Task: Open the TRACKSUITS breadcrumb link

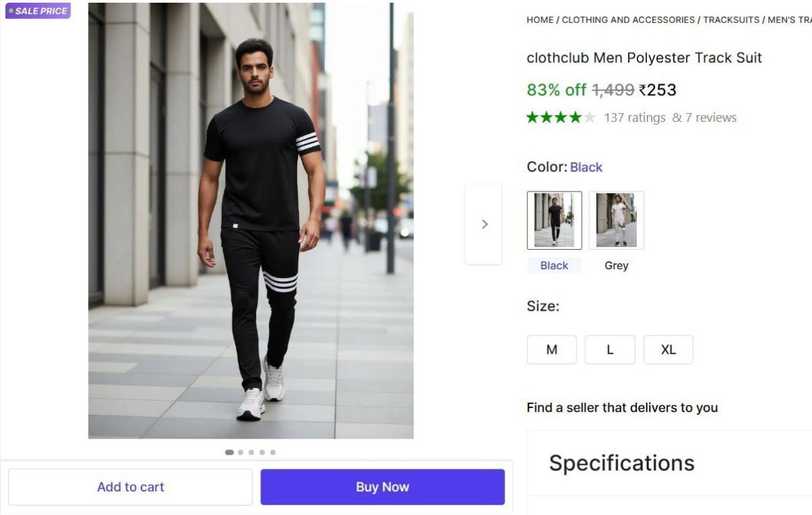Action: (731, 20)
